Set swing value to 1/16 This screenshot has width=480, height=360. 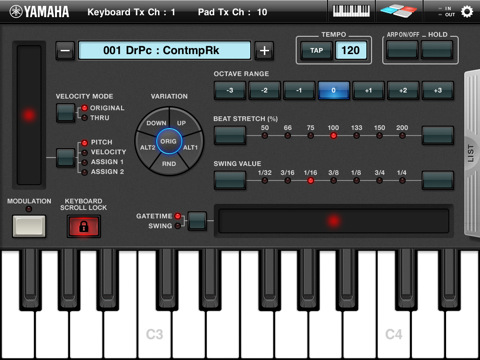[x=310, y=180]
